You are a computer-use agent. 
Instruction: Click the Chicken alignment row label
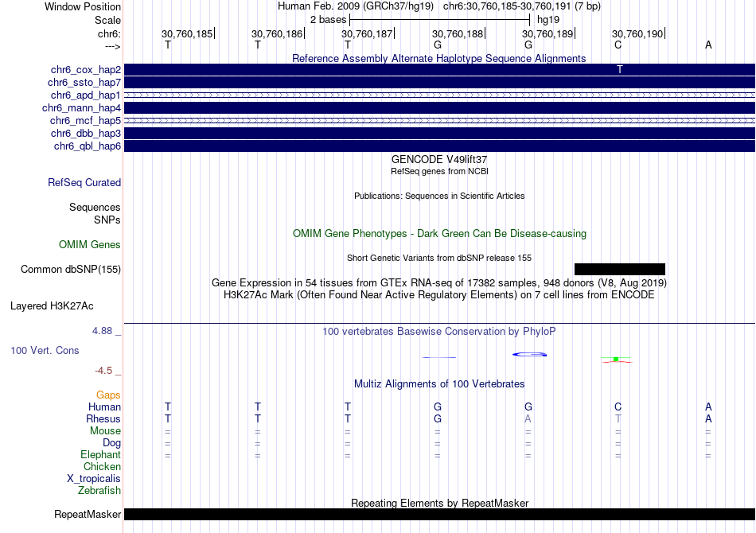[102, 466]
